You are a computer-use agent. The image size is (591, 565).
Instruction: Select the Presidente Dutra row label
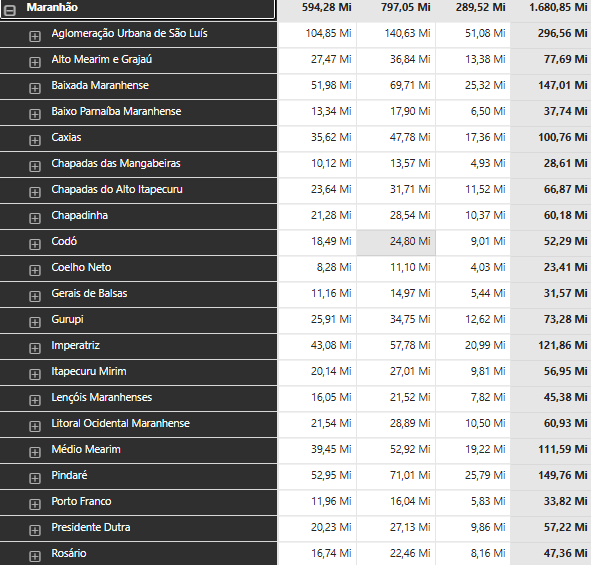point(91,527)
